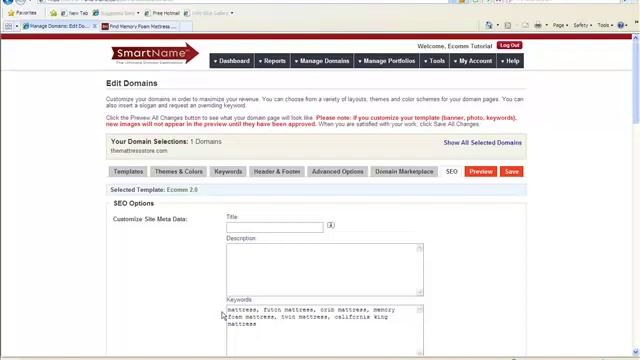640x360 pixels.
Task: Switch to the Keywords tab
Action: (228, 171)
